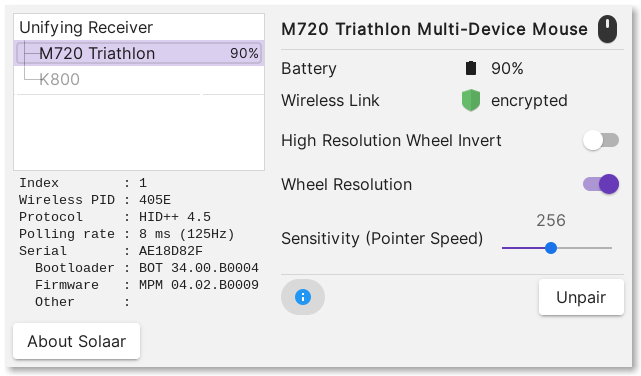This screenshot has width=641, height=376.
Task: Click the green encrypted shield icon
Action: click(x=471, y=101)
